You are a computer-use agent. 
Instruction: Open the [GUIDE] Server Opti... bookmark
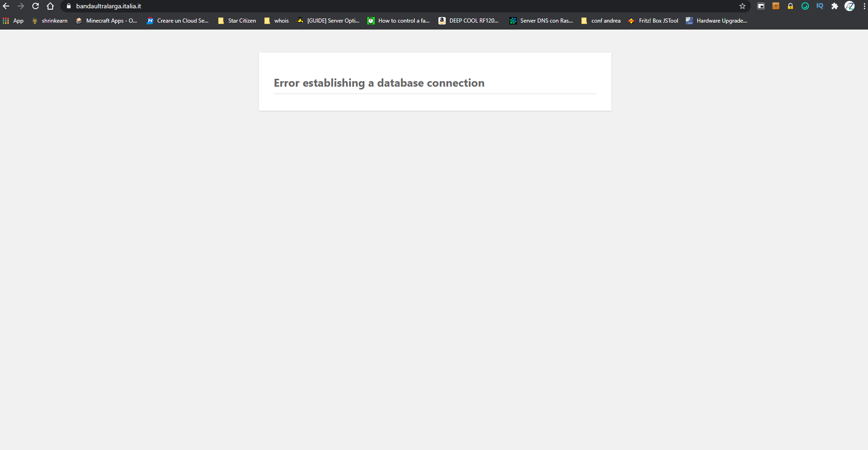pos(328,21)
